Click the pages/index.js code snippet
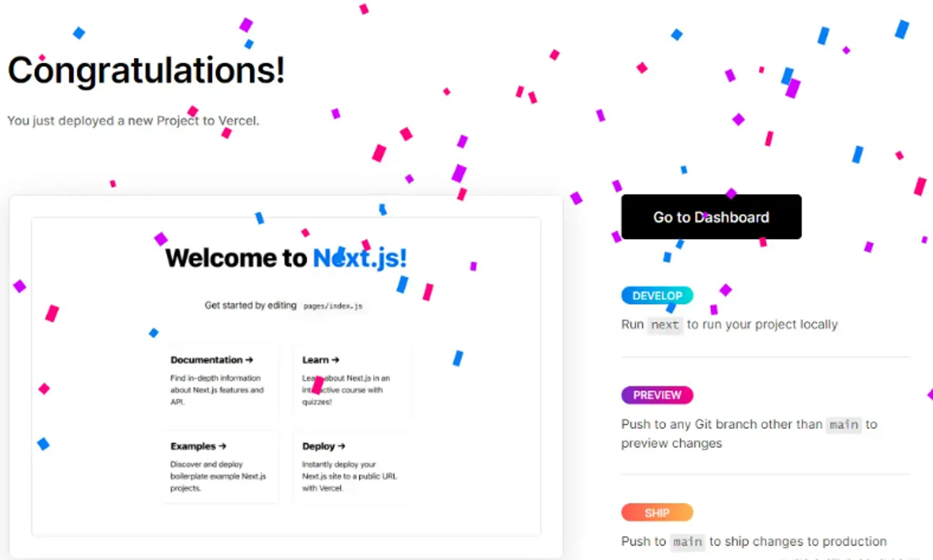Image resolution: width=933 pixels, height=560 pixels. tap(333, 306)
